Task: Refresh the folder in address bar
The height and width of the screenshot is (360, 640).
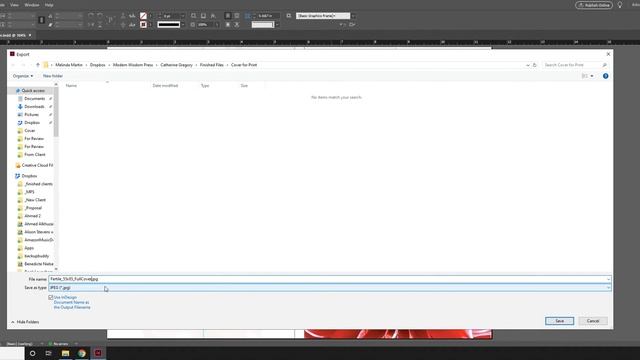Action: tap(534, 65)
